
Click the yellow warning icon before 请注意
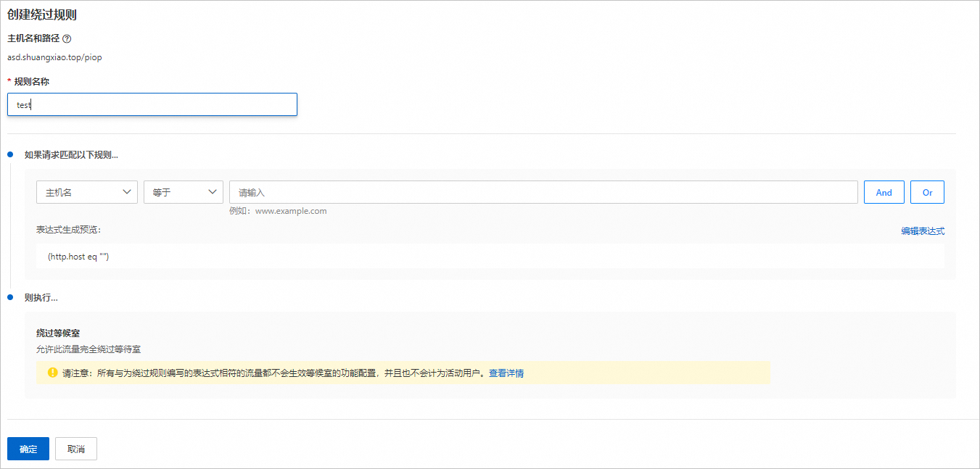click(x=52, y=373)
